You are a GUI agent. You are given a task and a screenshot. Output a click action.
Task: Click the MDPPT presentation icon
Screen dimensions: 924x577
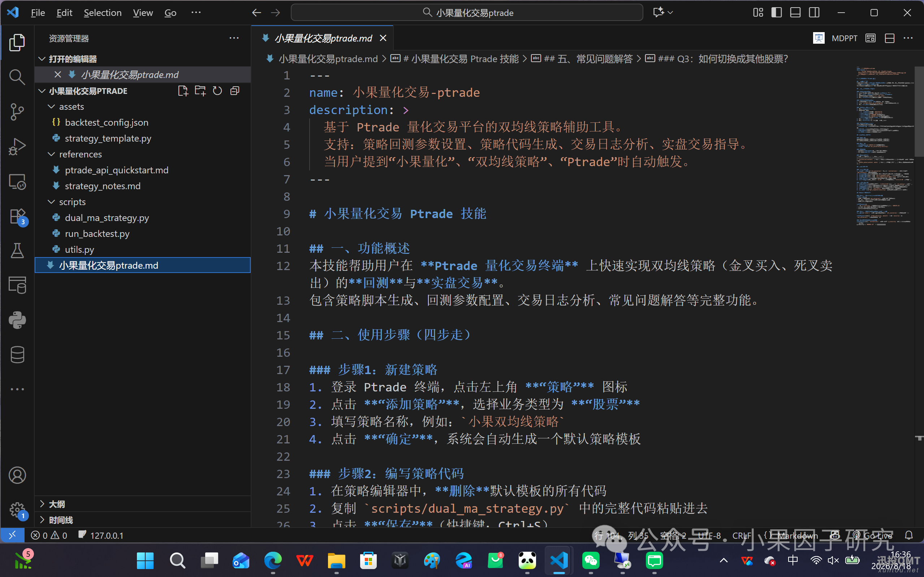click(x=818, y=38)
